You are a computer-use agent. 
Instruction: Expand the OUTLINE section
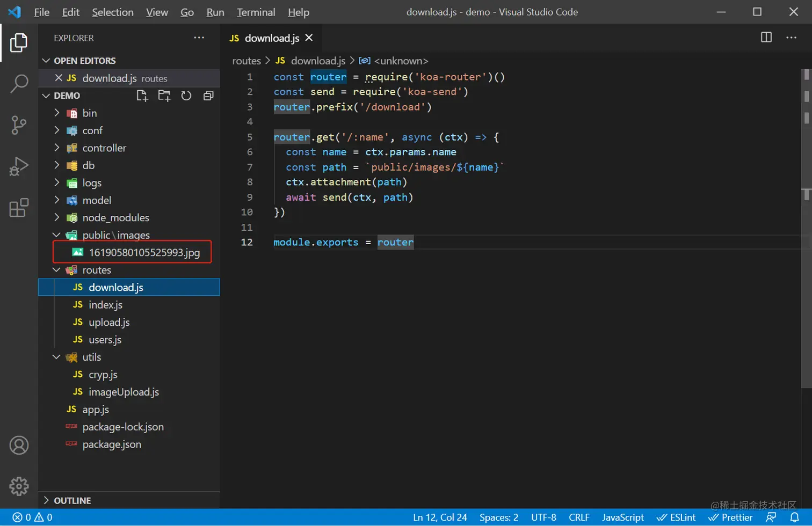pyautogui.click(x=72, y=500)
